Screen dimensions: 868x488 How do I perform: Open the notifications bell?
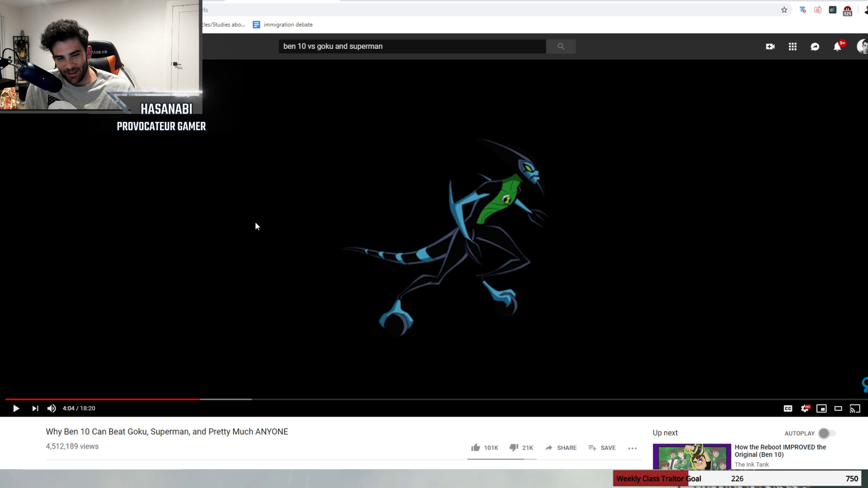pyautogui.click(x=838, y=47)
